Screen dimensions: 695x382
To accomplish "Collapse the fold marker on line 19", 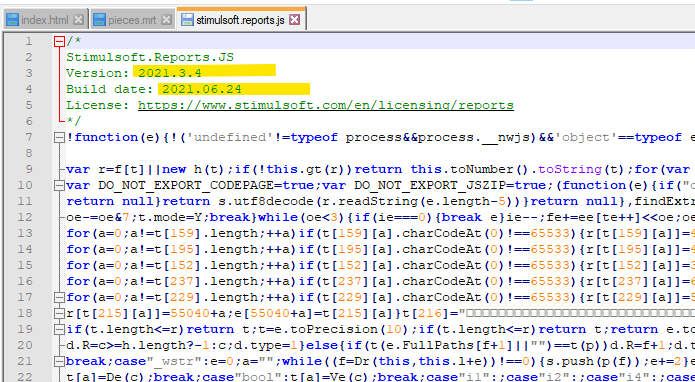I will (x=59, y=329).
